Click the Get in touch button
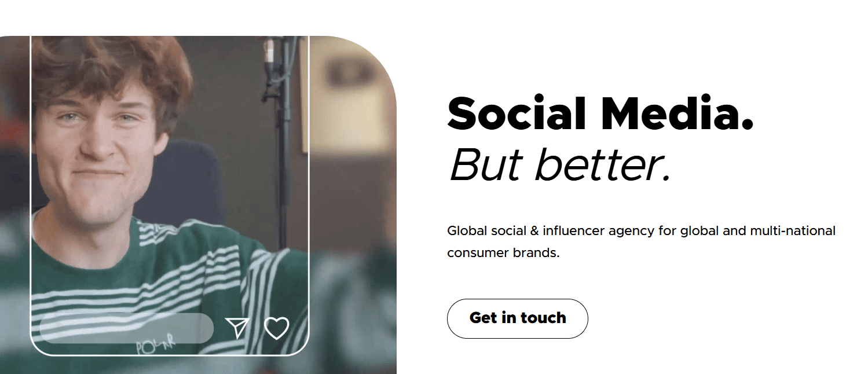The height and width of the screenshot is (374, 868). (x=517, y=318)
